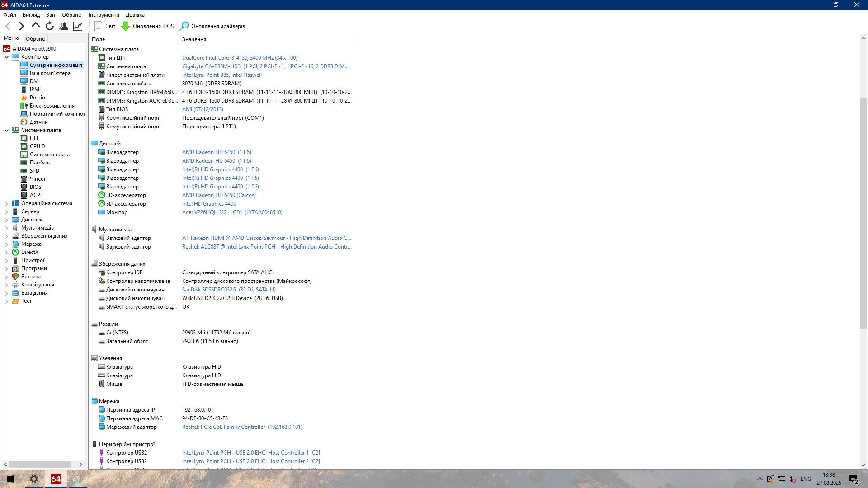The width and height of the screenshot is (868, 488).
Task: Open the Обране menu in menu bar
Action: pos(71,15)
